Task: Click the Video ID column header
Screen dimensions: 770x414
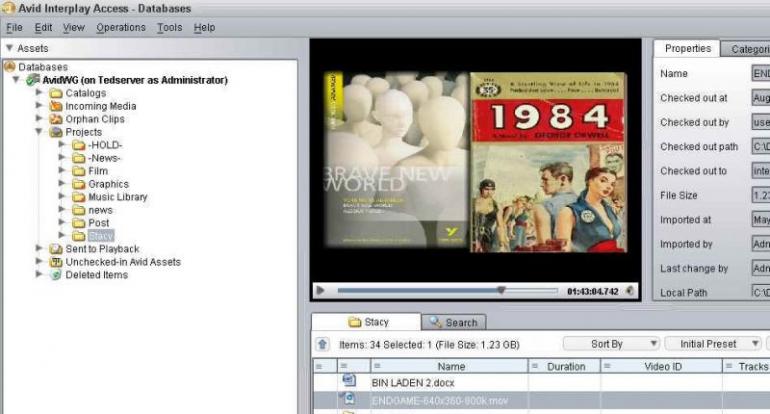Action: 662,366
